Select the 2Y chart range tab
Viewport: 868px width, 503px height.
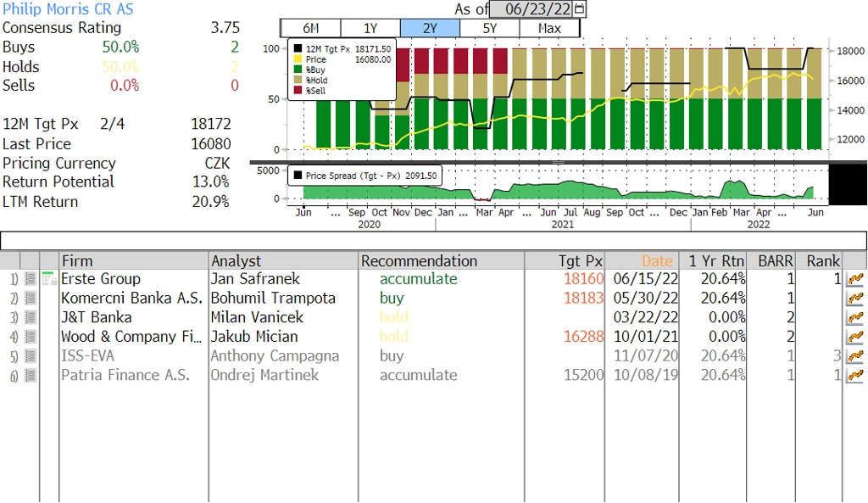pos(430,28)
